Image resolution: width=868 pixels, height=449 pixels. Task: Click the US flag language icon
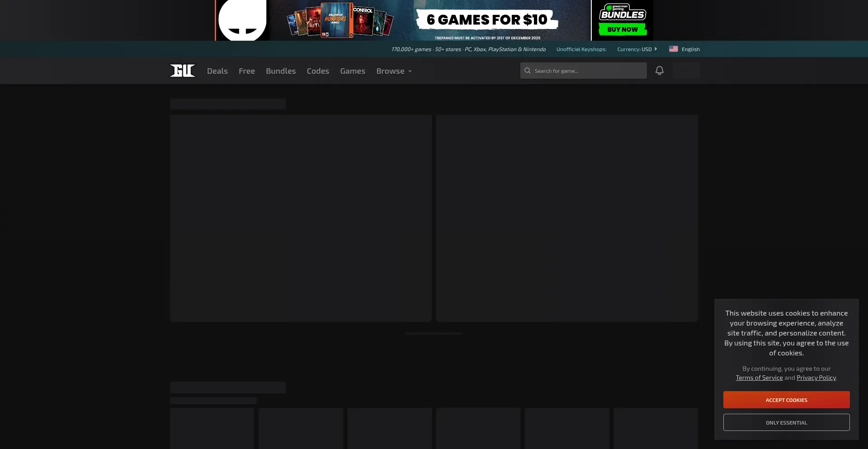tap(673, 49)
